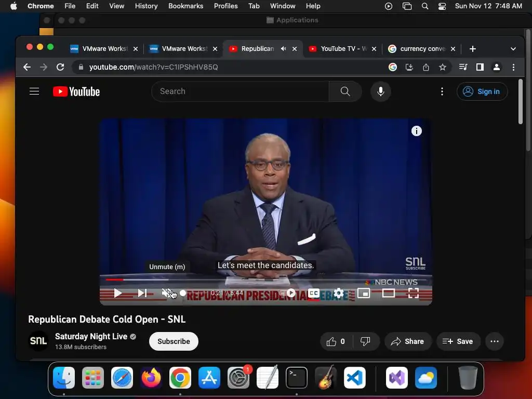Save the video to a playlist
Image resolution: width=532 pixels, height=399 pixels.
point(458,341)
